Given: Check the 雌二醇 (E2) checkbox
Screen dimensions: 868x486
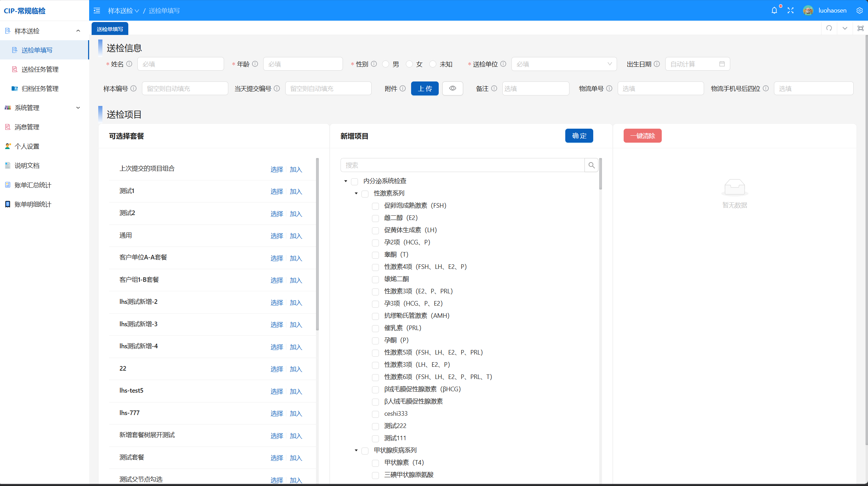Looking at the screenshot, I should [x=375, y=218].
